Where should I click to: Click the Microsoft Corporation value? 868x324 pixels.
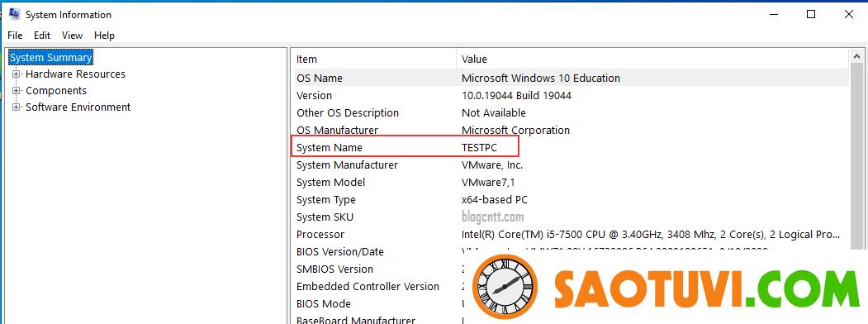(515, 130)
